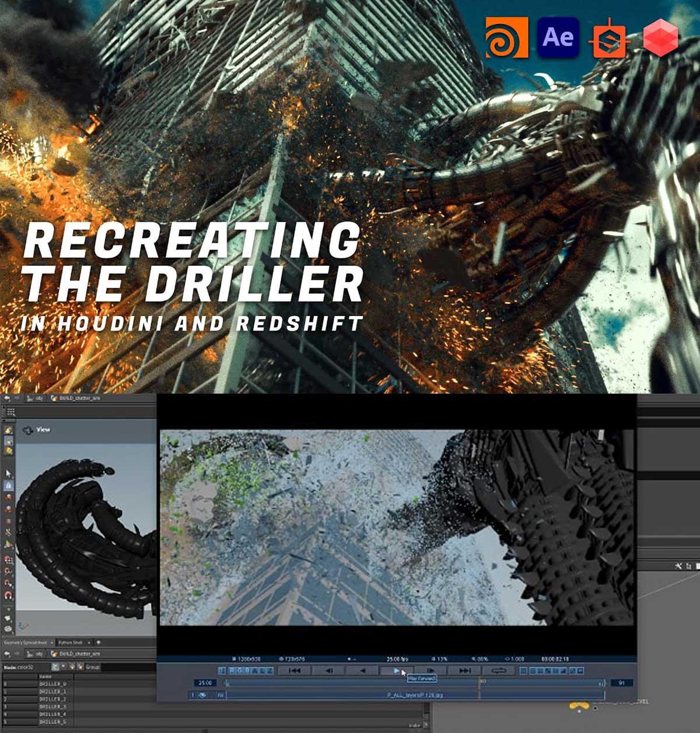Switch to the Geometry Spreadsheet tab
Image resolution: width=700 pixels, height=733 pixels.
coord(24,643)
